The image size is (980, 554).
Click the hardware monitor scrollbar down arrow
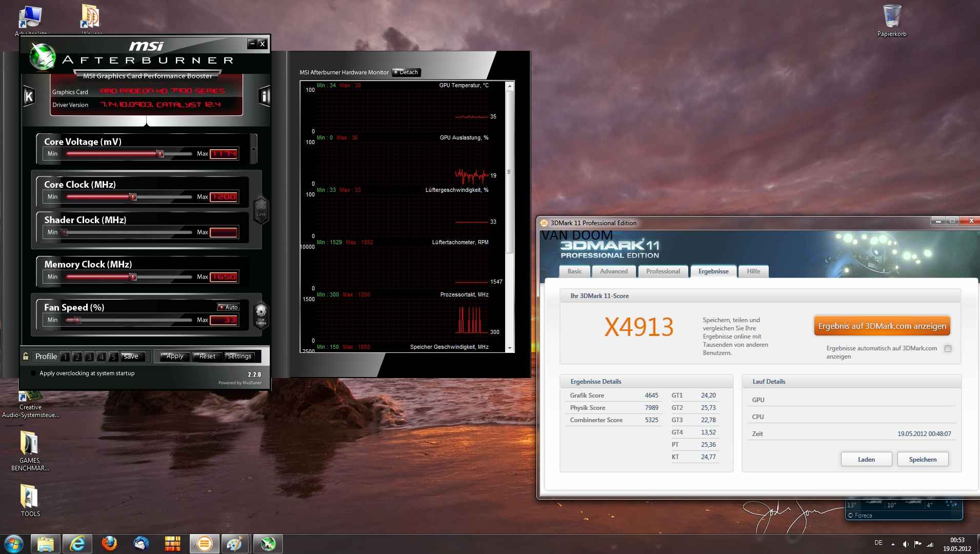[x=509, y=348]
